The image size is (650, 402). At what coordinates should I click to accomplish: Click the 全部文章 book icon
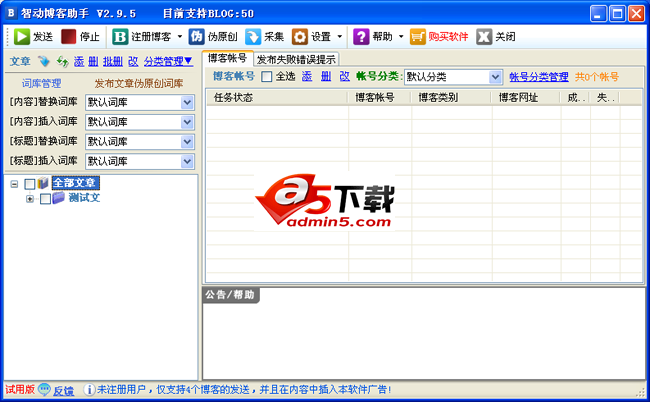43,183
